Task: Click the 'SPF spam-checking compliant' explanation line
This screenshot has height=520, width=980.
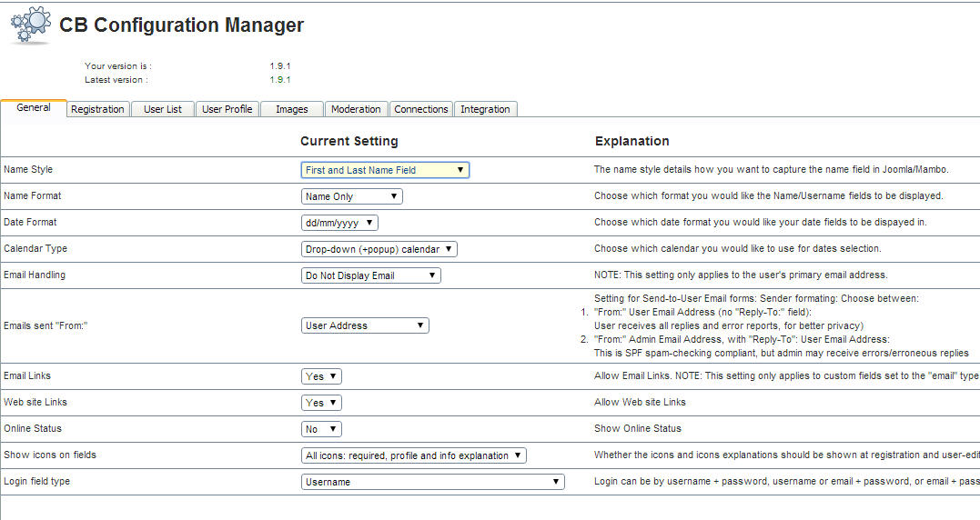Action: tap(782, 353)
